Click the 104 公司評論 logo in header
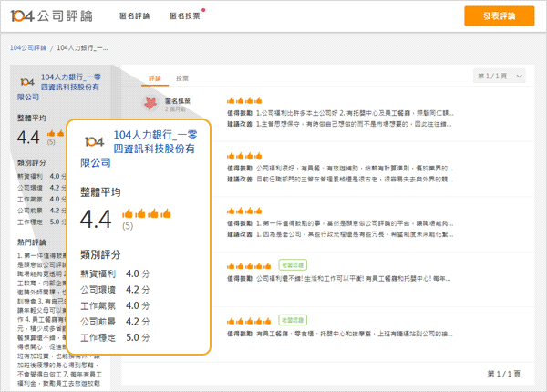Screen dimensions: 547x392 (52, 16)
